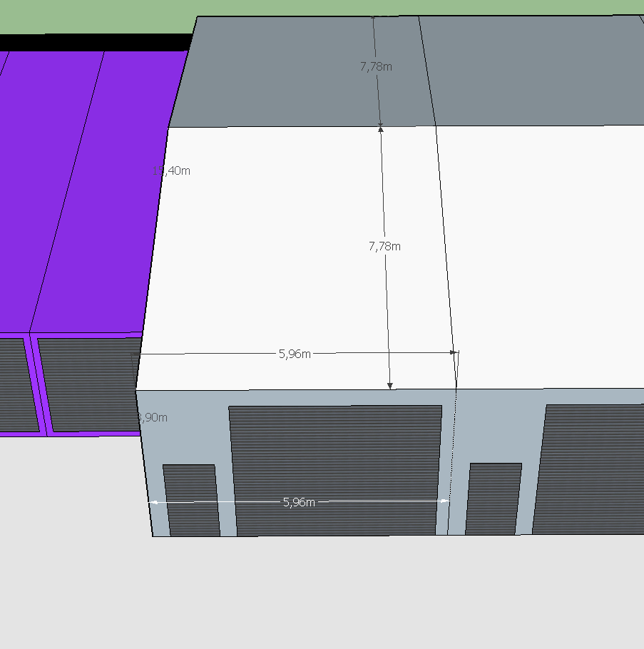
Task: Click the partially hidden 15,40m dimension label
Action: pyautogui.click(x=173, y=171)
